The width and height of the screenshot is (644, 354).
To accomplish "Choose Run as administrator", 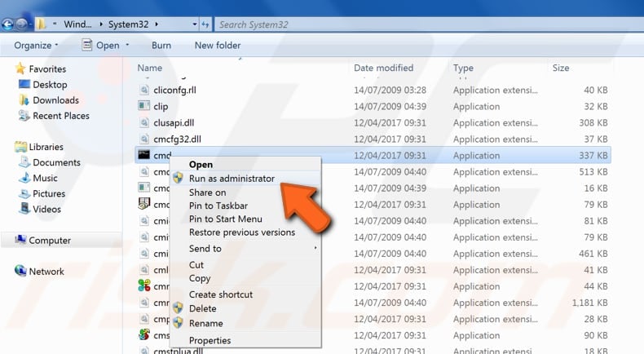I will 232,179.
